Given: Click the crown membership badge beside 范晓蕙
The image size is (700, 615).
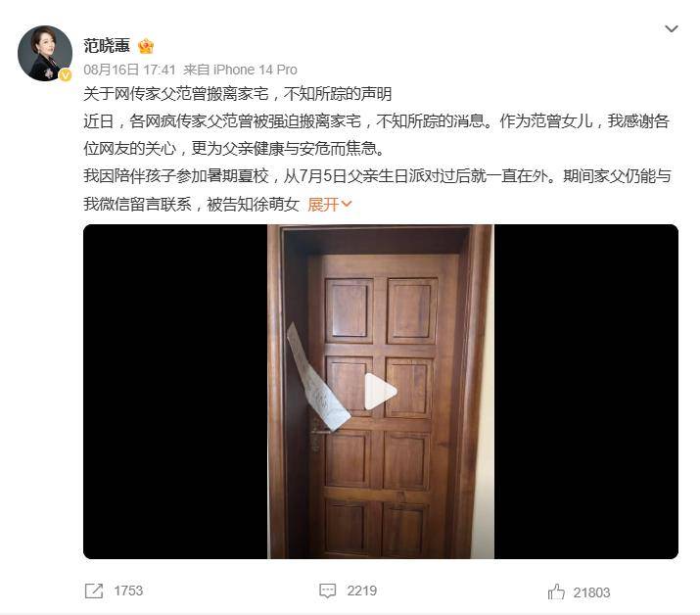Looking at the screenshot, I should pyautogui.click(x=146, y=46).
